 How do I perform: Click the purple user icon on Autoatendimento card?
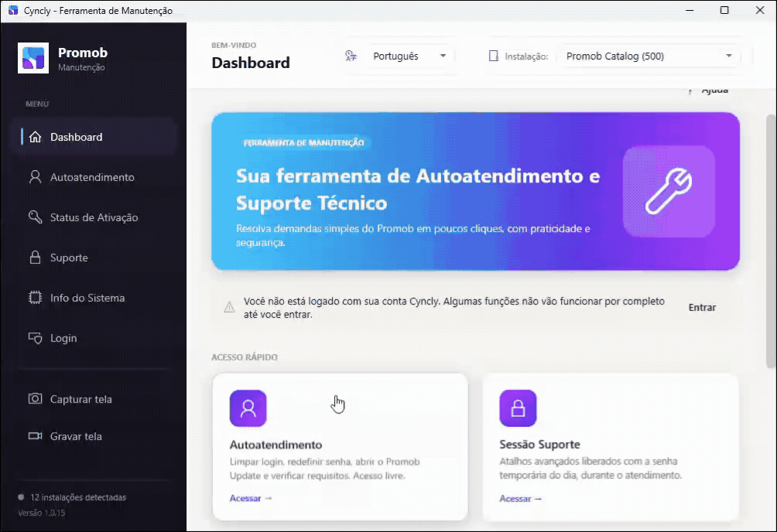(248, 408)
